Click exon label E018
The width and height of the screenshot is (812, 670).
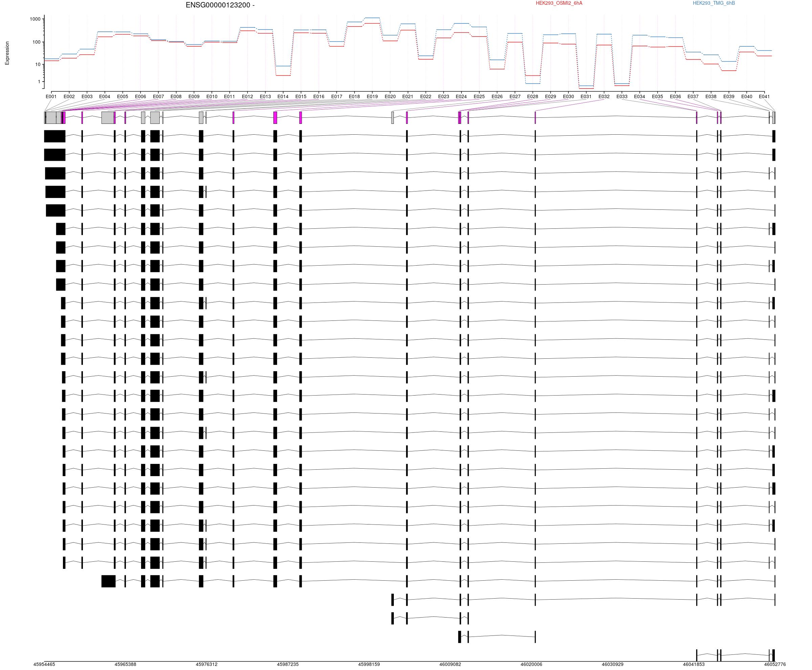[354, 96]
